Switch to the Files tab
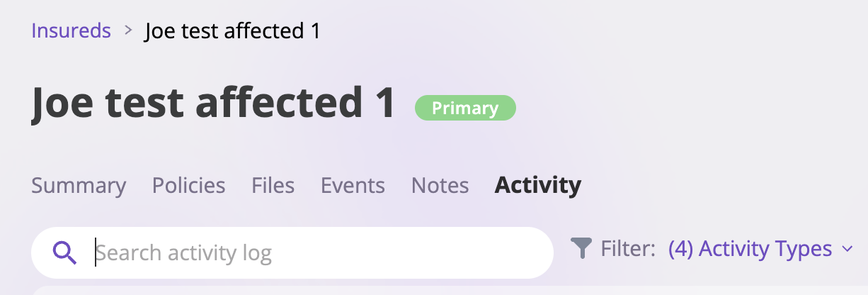This screenshot has width=868, height=295. click(x=273, y=186)
